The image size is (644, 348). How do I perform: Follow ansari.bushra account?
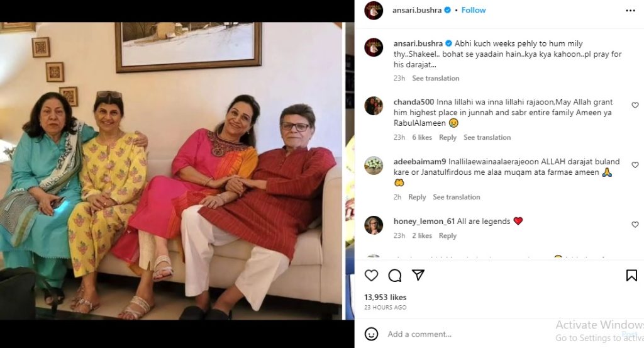coord(474,10)
